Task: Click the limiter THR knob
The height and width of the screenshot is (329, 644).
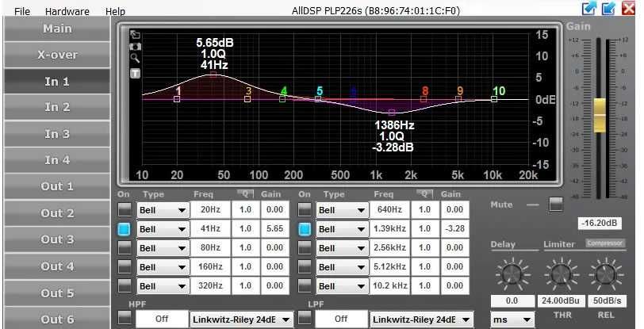Action: click(x=561, y=274)
